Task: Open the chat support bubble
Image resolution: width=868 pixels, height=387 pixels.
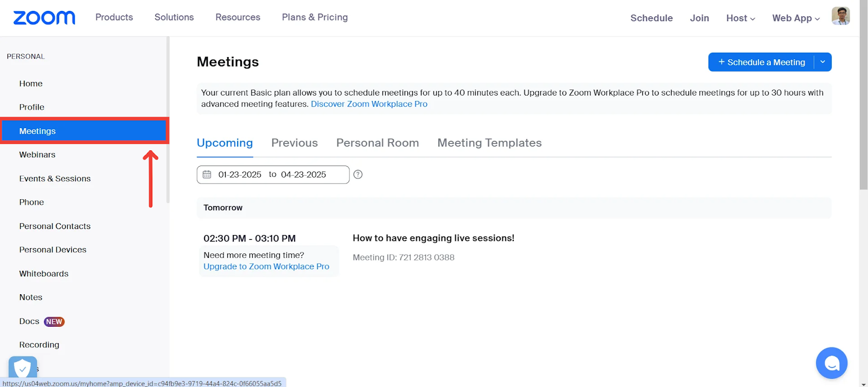Action: point(831,363)
